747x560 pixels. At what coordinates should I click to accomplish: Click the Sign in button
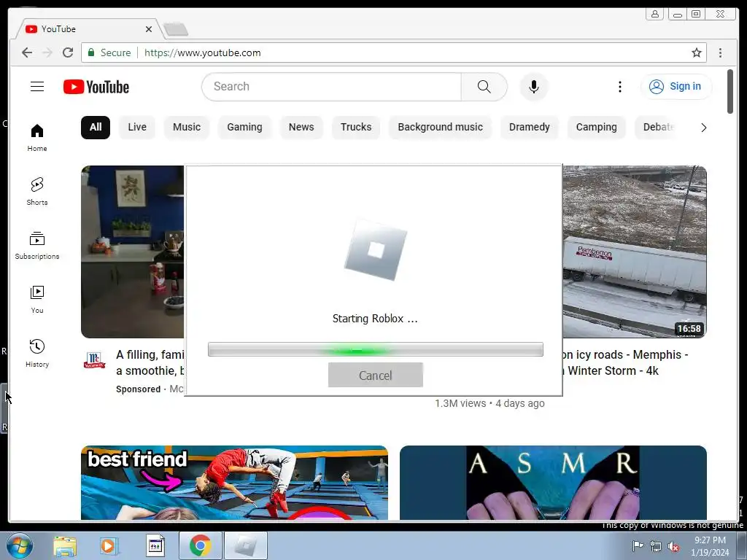[x=676, y=86]
